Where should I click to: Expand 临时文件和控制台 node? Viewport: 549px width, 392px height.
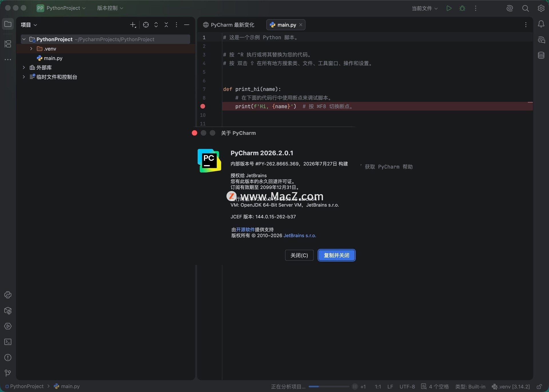point(24,77)
